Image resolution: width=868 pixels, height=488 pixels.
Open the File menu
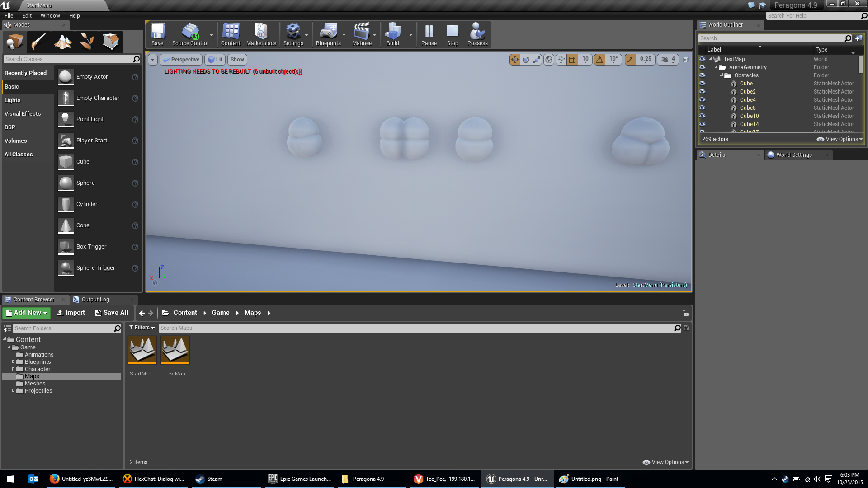pos(9,15)
